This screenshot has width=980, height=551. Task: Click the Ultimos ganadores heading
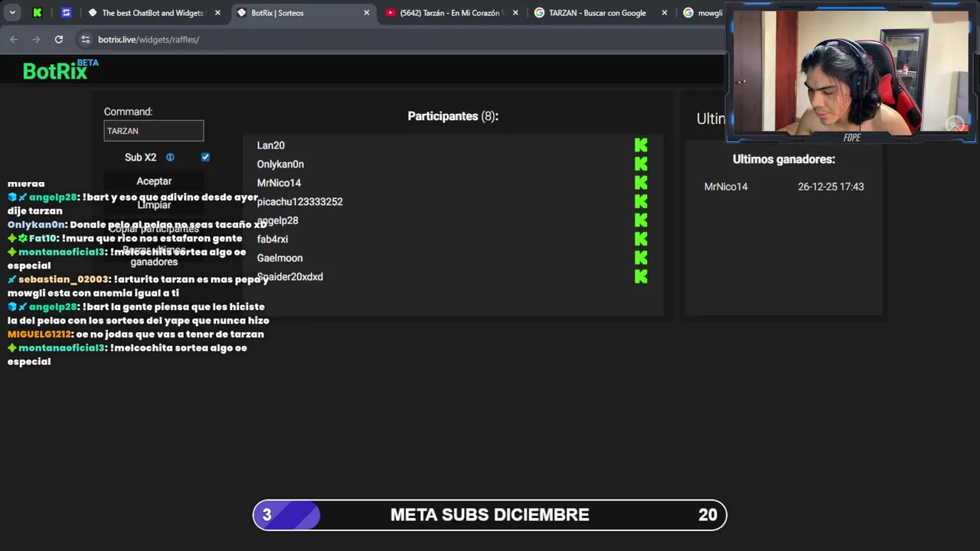[784, 159]
